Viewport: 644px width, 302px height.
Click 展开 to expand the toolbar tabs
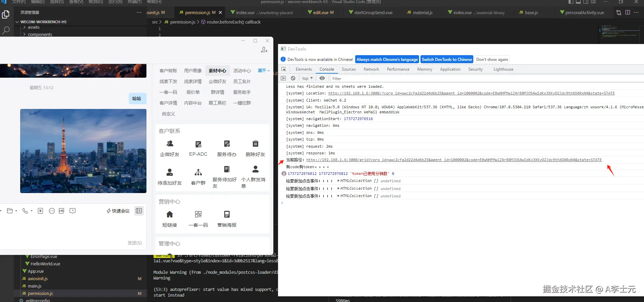point(264,71)
